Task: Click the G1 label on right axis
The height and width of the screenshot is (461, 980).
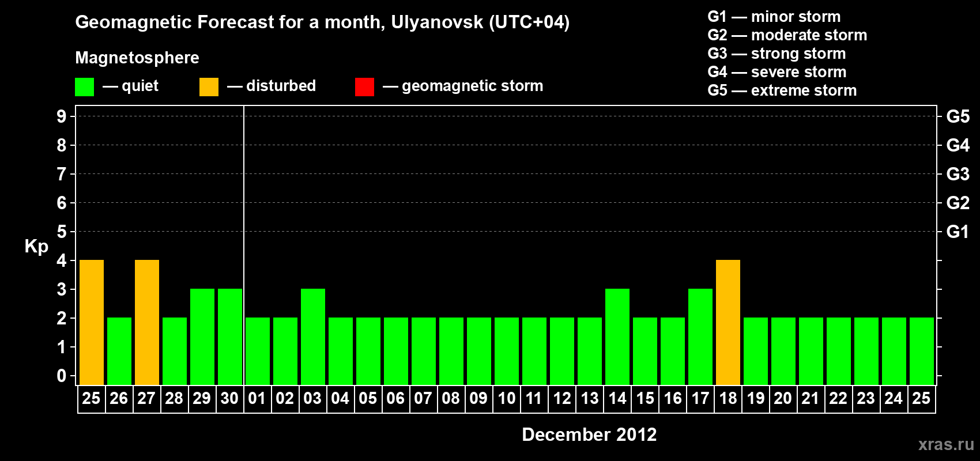Action: pos(958,232)
